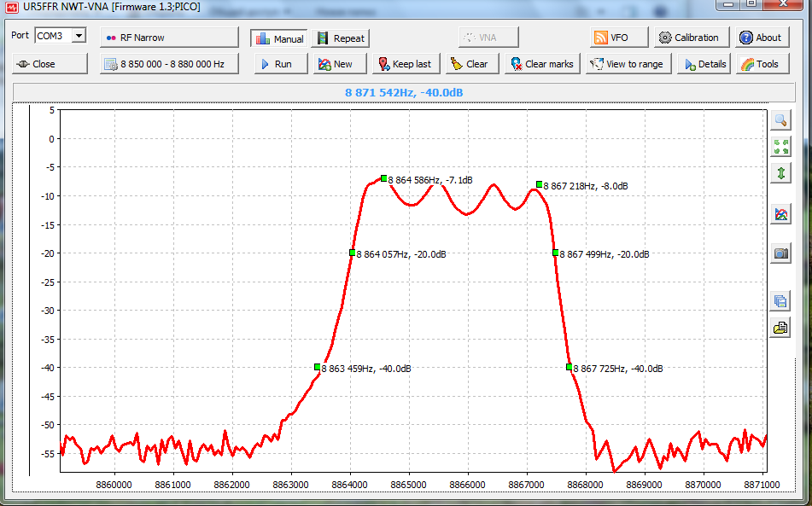This screenshot has height=506, width=812.
Task: Enable Manual sweep mode
Action: 279,38
